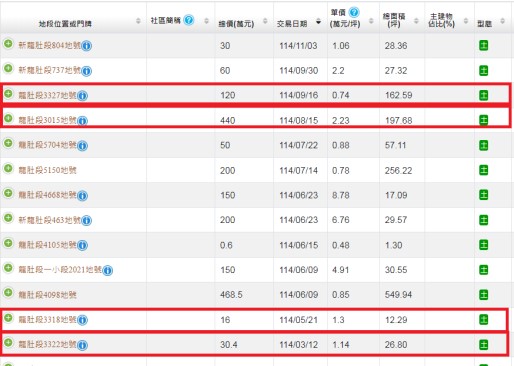Image resolution: width=514 pixels, height=366 pixels.
Task: Click plus icon beside 龍肚段3318地號
Action: [8, 318]
